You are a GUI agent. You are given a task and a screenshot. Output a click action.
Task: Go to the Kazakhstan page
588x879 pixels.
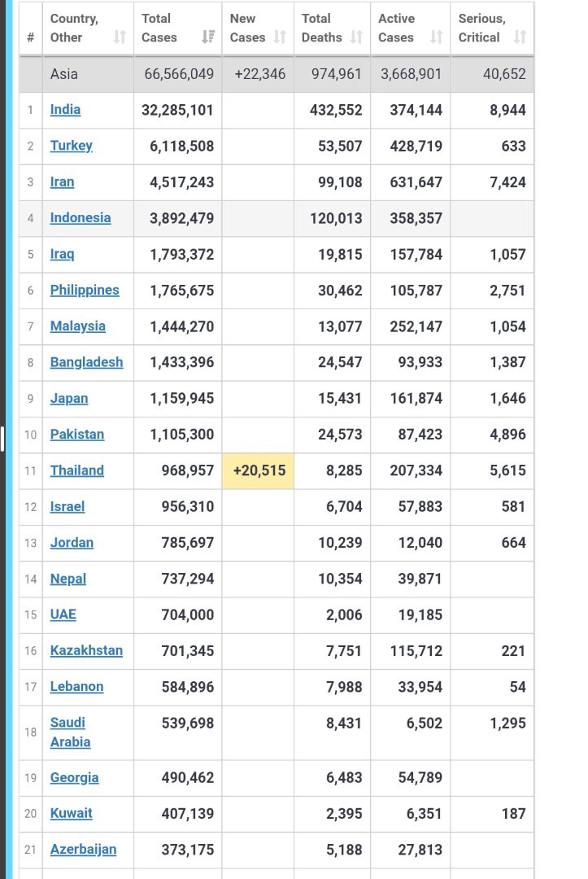[86, 650]
